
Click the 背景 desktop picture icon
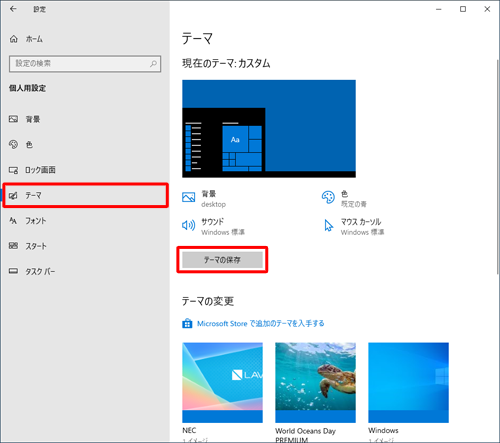(x=189, y=197)
